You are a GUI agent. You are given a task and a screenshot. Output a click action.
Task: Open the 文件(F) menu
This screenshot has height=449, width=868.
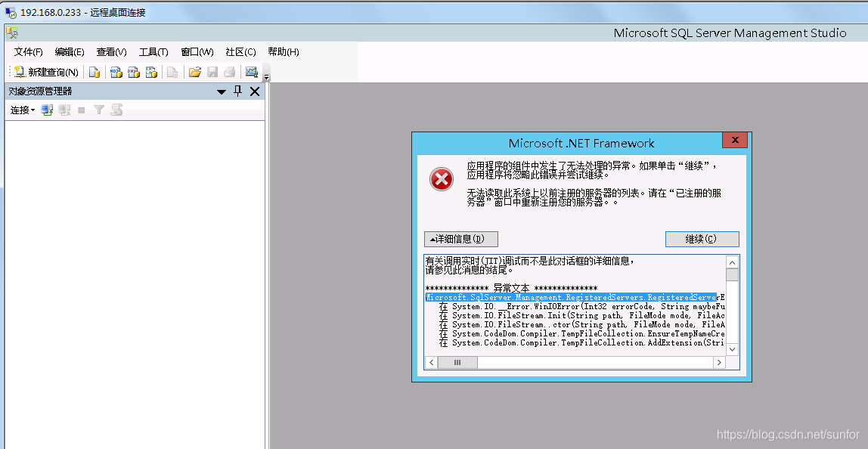pos(28,52)
